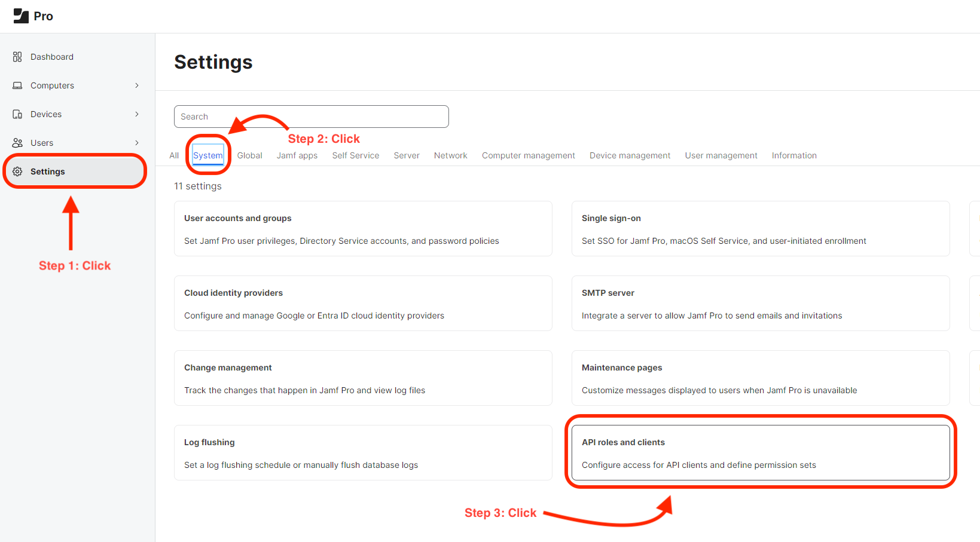
Task: Expand the Devices submenu chevron
Action: coord(137,114)
